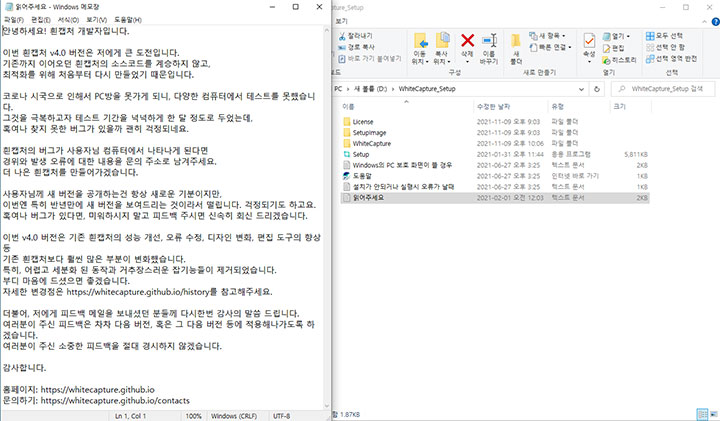Click the History (히스토리) ribbon button
Viewport: 720px width, 421px height.
click(619, 60)
